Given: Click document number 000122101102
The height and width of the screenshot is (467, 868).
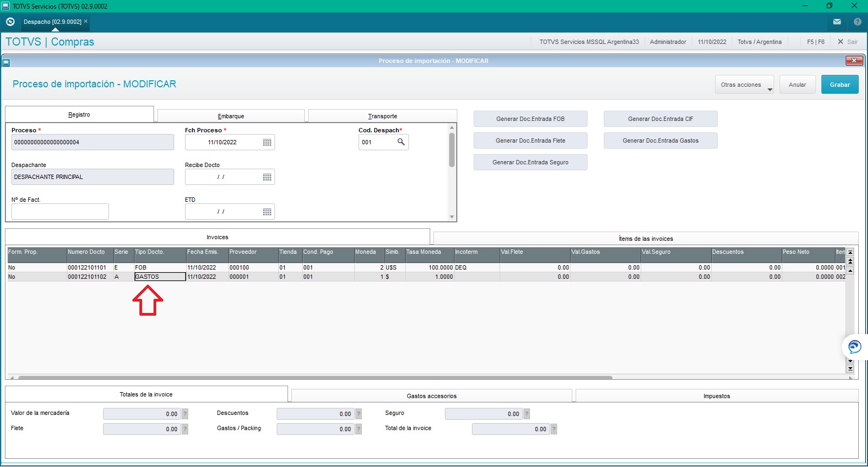Looking at the screenshot, I should [x=90, y=277].
